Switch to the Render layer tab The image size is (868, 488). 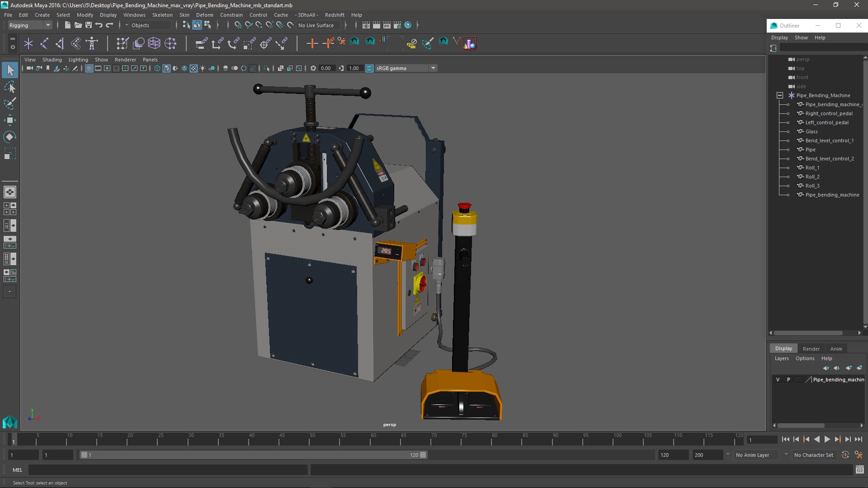[811, 348]
